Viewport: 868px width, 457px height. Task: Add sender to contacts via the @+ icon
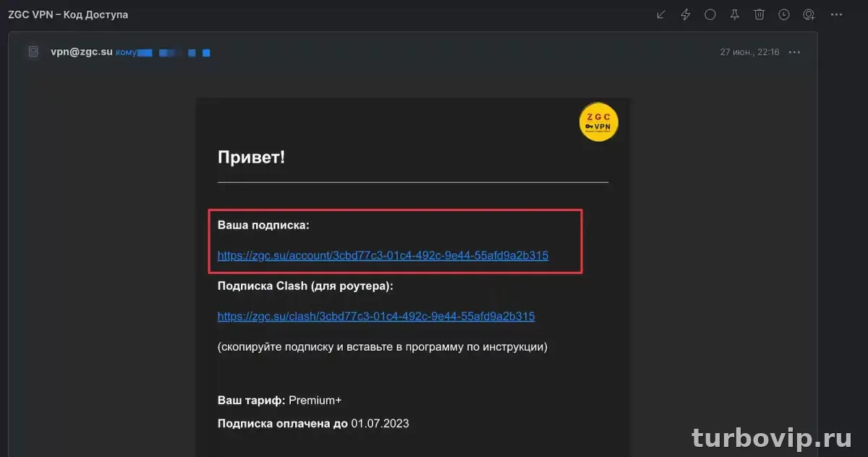809,14
